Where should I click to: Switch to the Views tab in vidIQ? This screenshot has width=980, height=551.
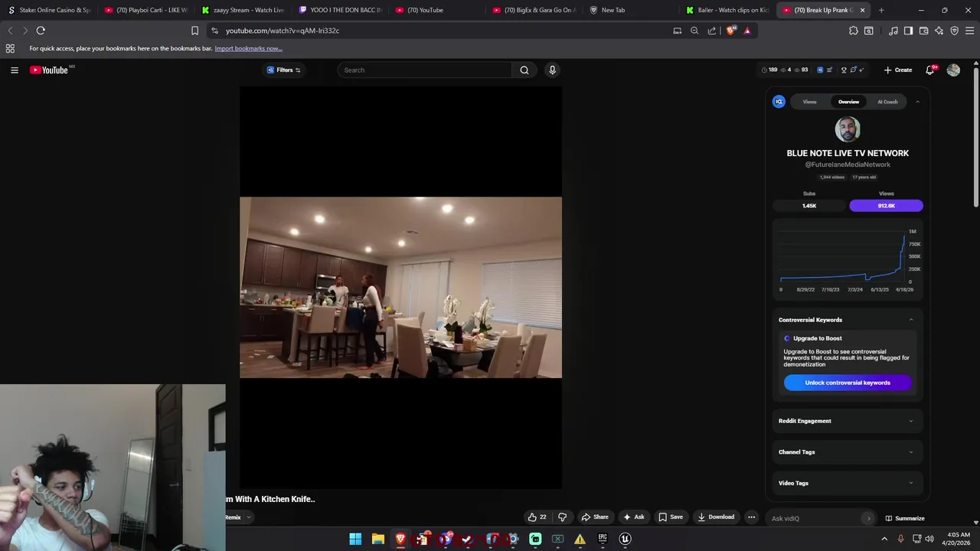809,102
